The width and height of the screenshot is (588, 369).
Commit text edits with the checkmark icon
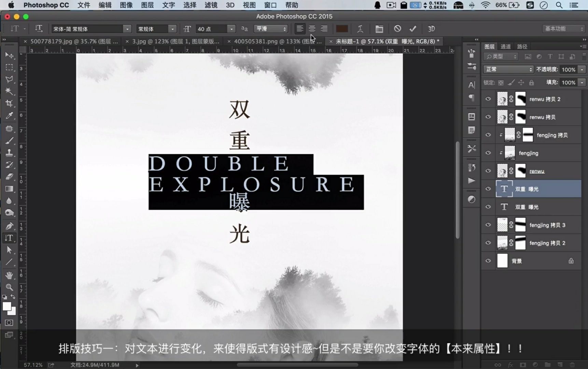(x=413, y=29)
